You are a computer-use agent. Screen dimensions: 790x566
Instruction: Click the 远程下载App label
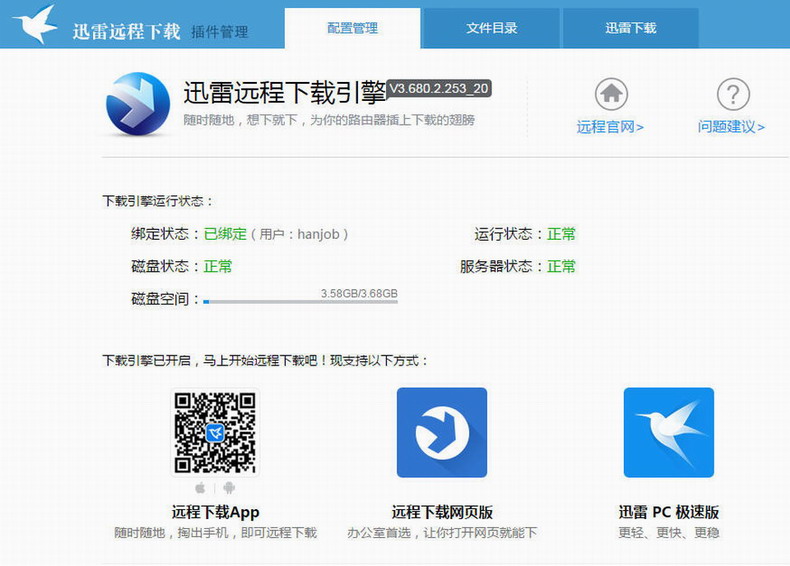pyautogui.click(x=215, y=512)
